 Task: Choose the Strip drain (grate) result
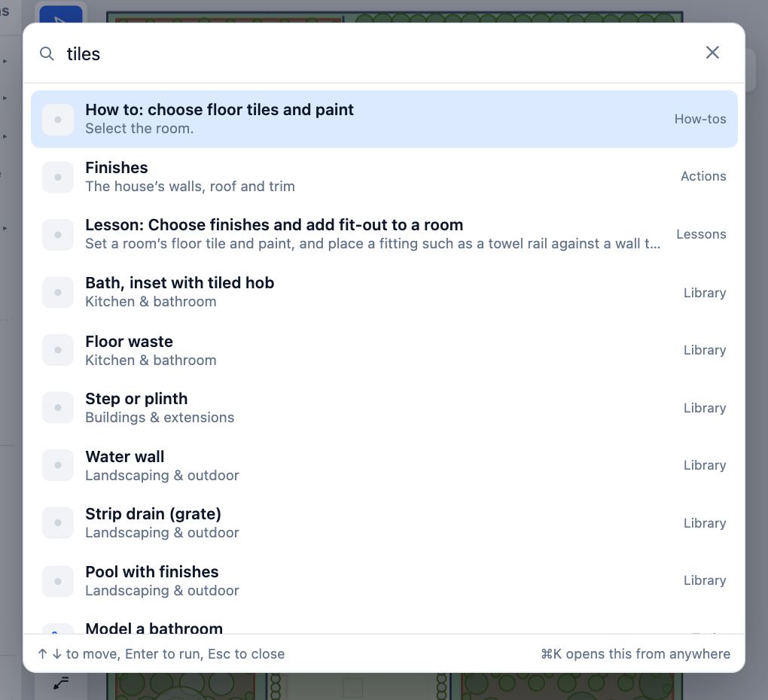[384, 523]
